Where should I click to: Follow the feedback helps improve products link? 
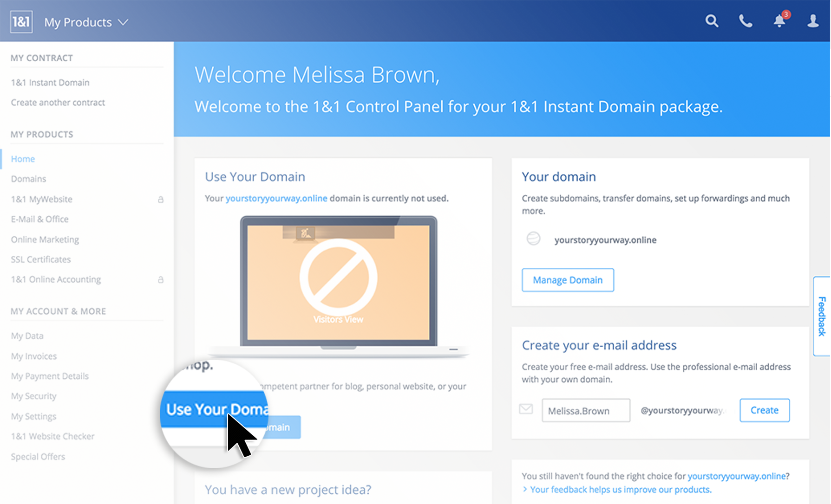pyautogui.click(x=620, y=490)
